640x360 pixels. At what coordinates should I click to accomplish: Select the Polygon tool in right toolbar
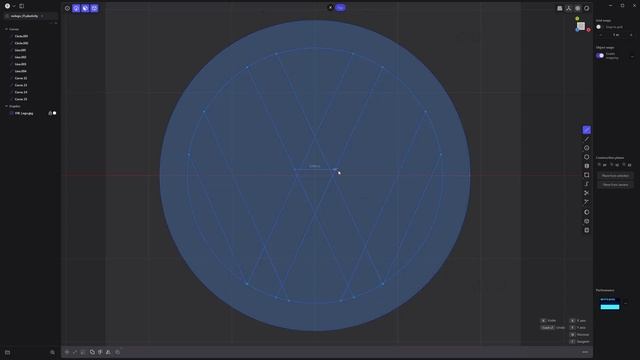pos(587,157)
